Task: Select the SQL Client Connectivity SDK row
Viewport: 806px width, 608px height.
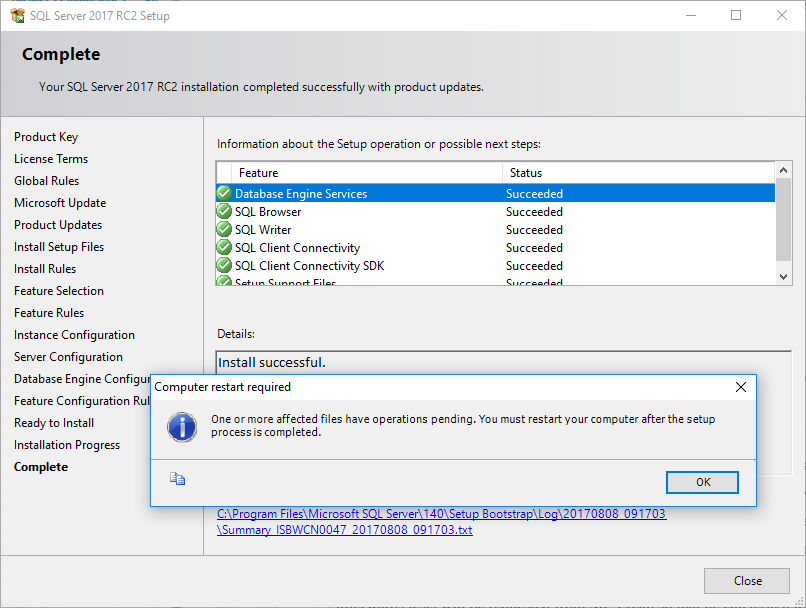Action: tap(496, 266)
